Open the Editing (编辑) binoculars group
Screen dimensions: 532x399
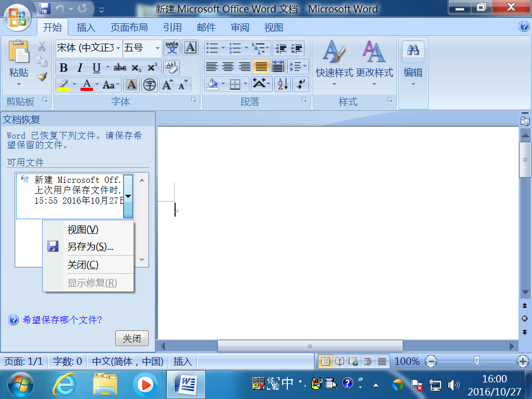pyautogui.click(x=413, y=63)
